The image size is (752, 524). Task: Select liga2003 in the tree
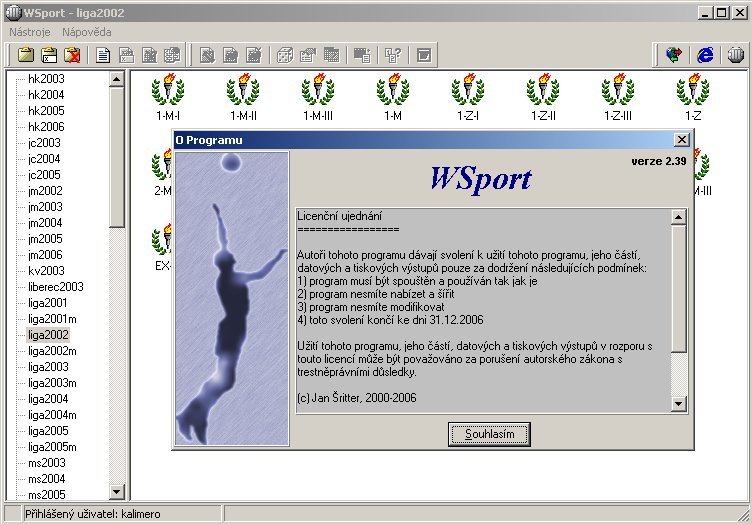tap(48, 367)
